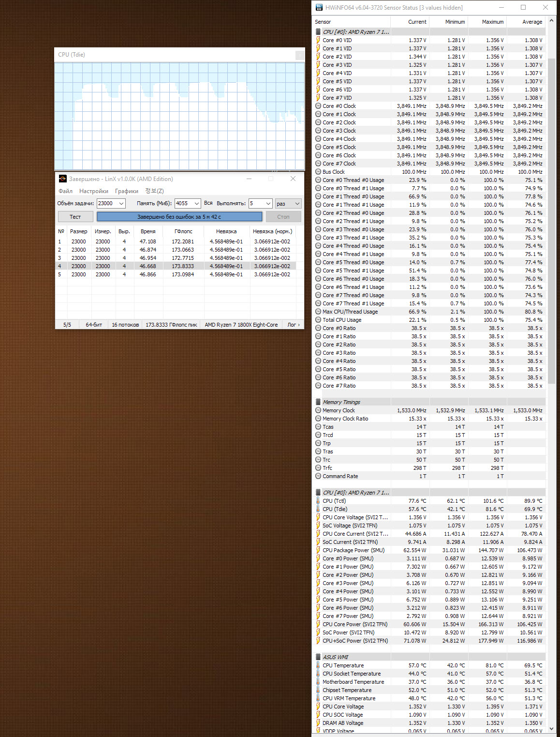Screen dimensions: 560x737
Task: Select result row with time 47.108
Action: click(177, 241)
